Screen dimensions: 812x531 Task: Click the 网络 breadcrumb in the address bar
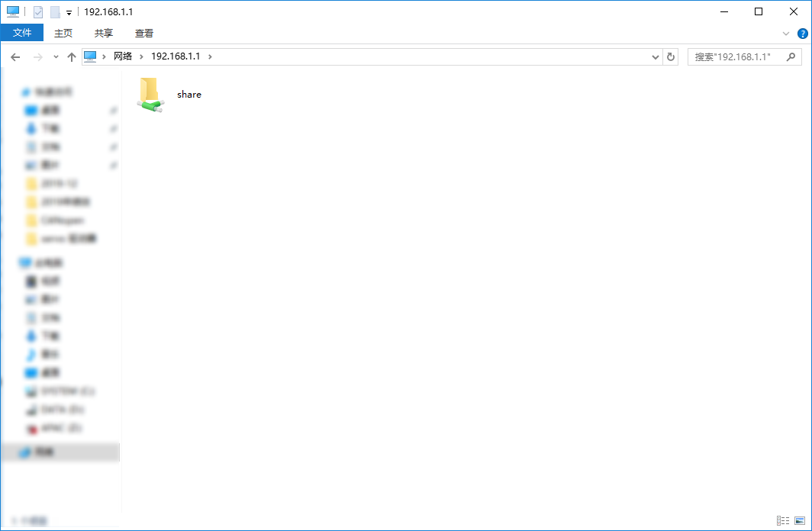122,56
